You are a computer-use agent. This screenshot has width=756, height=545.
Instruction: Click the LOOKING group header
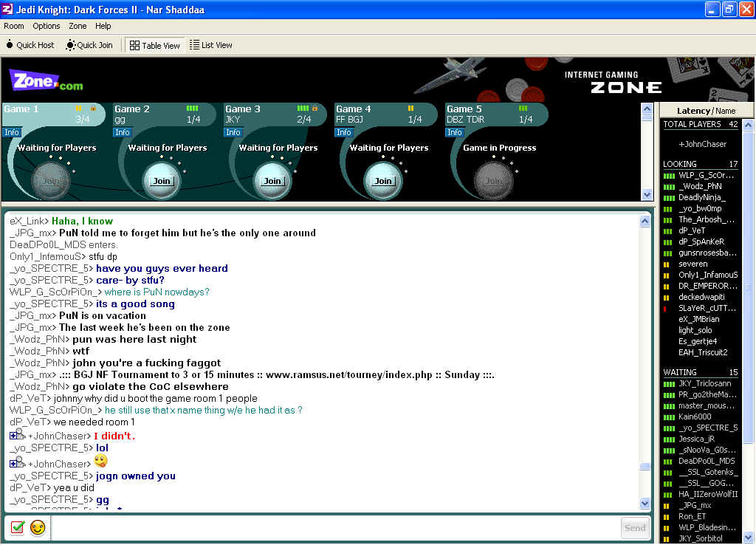click(701, 165)
